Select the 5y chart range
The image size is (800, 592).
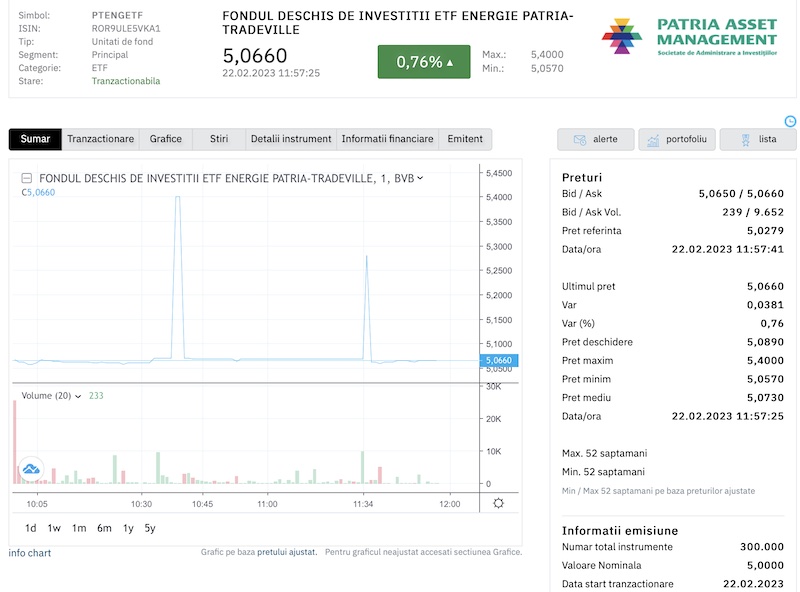coord(149,528)
